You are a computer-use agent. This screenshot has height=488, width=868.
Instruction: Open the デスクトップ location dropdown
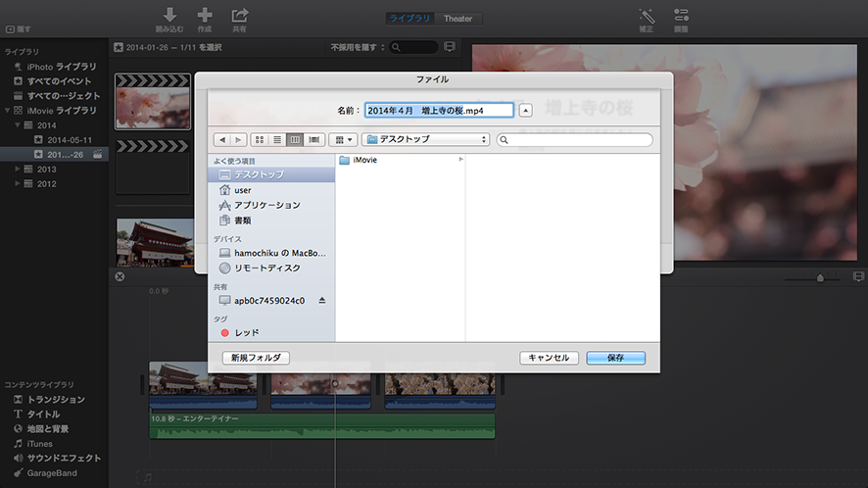coord(426,140)
